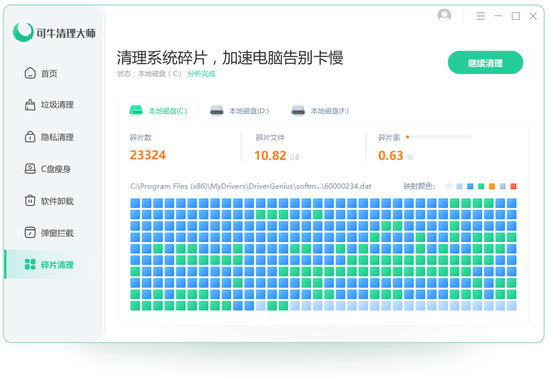Open the hamburger menu icon
Screen dimensions: 550x378
click(481, 16)
